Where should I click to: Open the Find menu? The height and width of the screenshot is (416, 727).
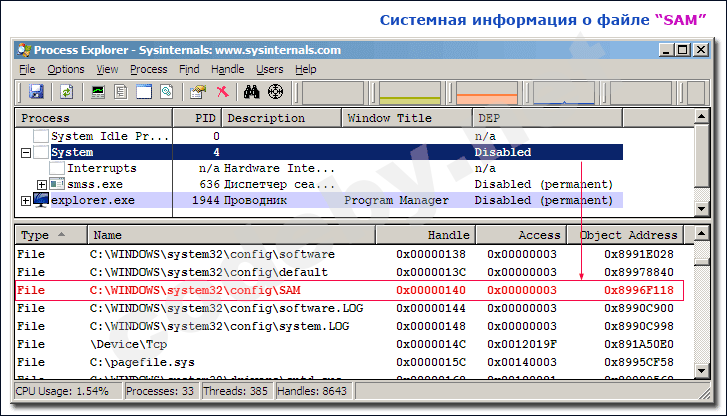189,70
